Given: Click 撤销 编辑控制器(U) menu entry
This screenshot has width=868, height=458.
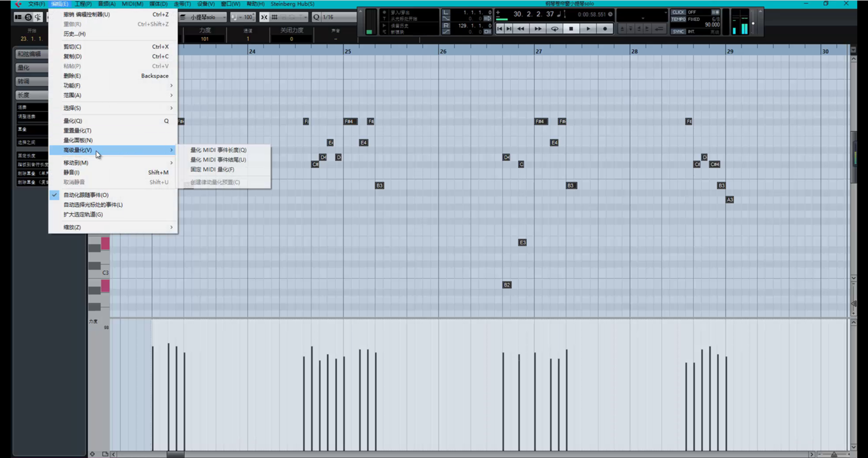Looking at the screenshot, I should [113, 14].
